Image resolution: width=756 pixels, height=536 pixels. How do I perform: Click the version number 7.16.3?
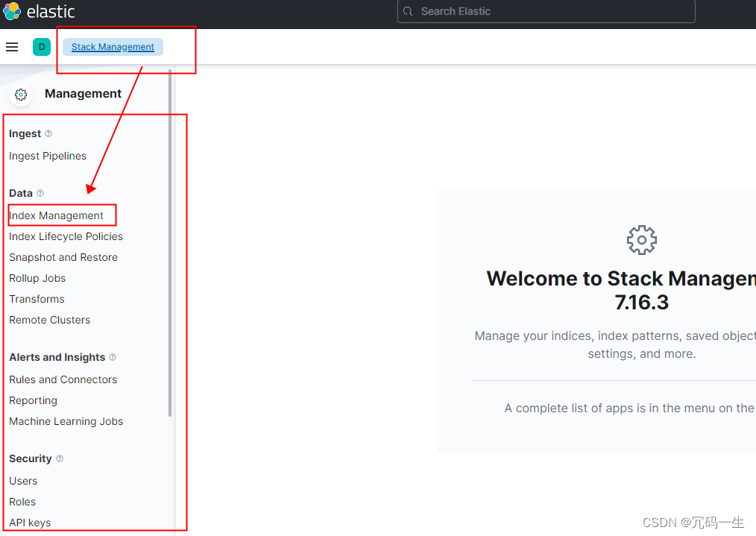(642, 303)
